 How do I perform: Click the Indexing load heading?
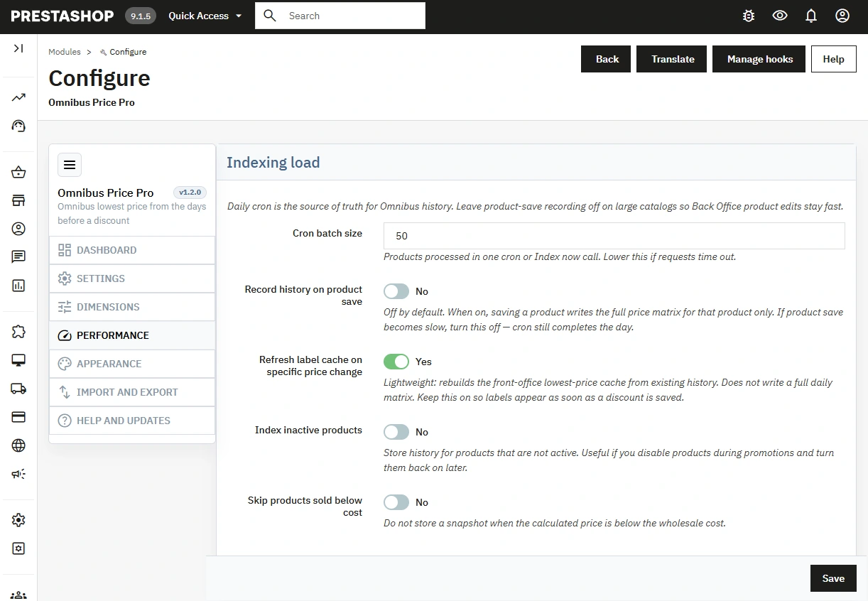click(273, 163)
